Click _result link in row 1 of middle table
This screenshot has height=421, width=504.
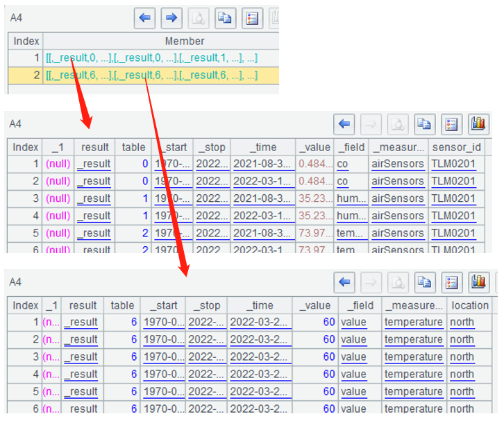pyautogui.click(x=94, y=164)
